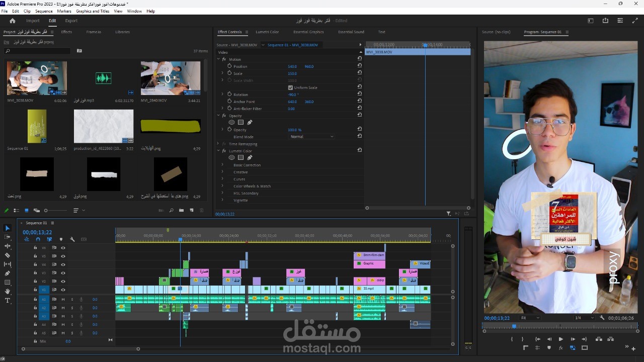Mute the A1 audio track

pyautogui.click(x=63, y=299)
